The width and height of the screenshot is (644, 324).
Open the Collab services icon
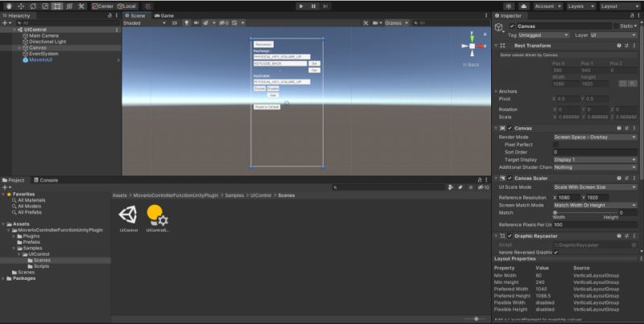pos(510,6)
